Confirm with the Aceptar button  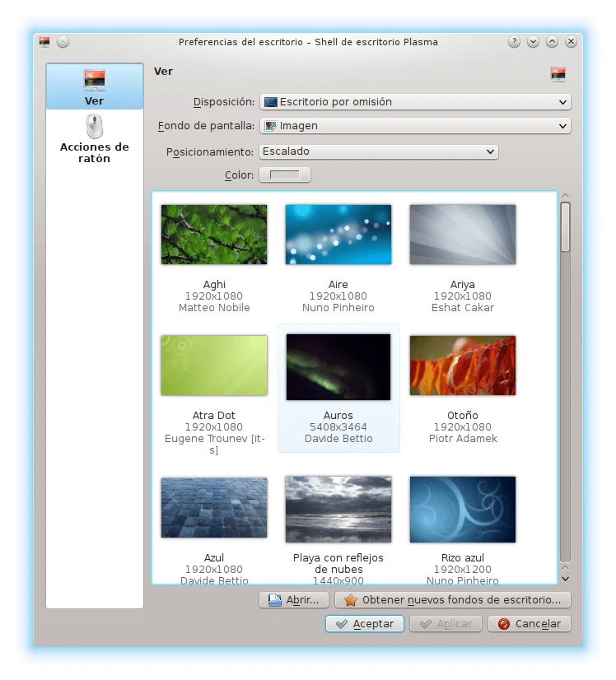click(364, 624)
